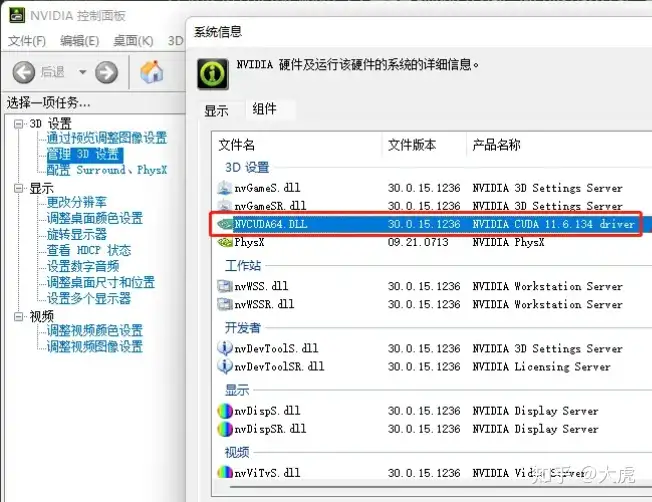Screen dimensions: 652x502
Task: Select the nvDevToolS.dll file name
Action: [x=277, y=348]
